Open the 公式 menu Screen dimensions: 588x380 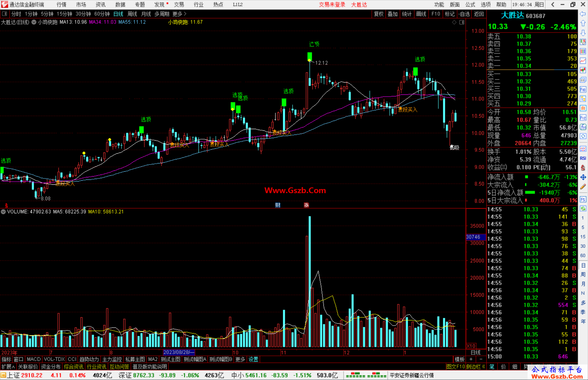[x=470, y=5]
